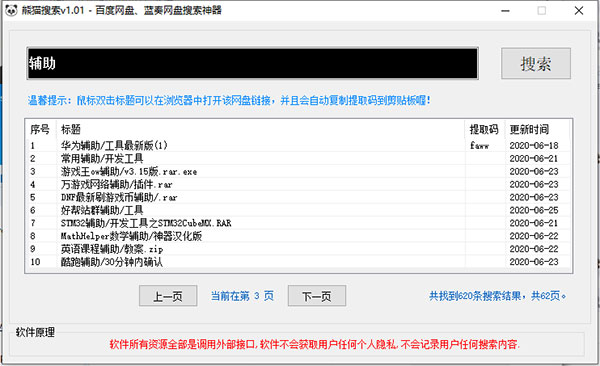Minimize the 熊猫搜索 window
The image size is (600, 366).
click(505, 11)
